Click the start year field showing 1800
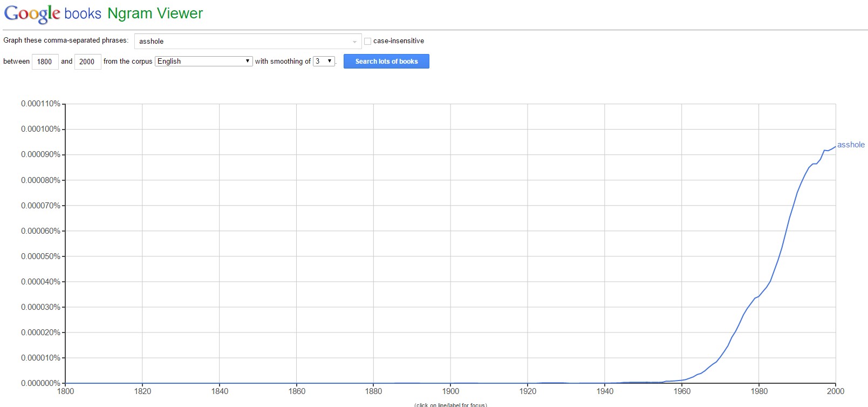 click(x=45, y=62)
